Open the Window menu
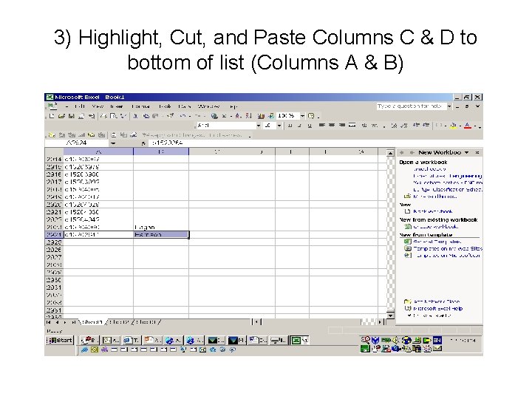 tap(209, 106)
